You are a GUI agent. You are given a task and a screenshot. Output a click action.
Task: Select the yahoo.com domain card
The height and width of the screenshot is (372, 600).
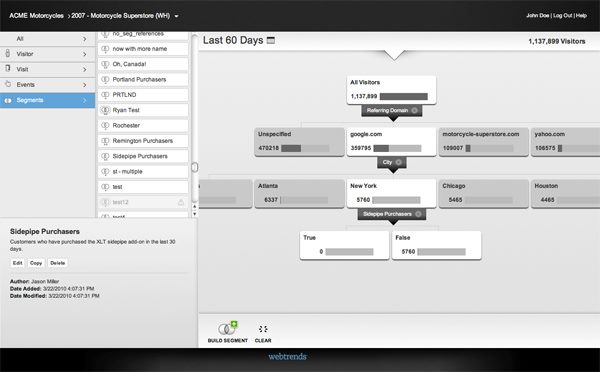[566, 142]
